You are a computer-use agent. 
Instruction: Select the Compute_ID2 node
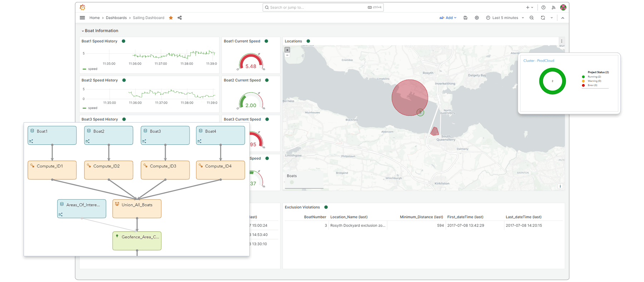(109, 170)
